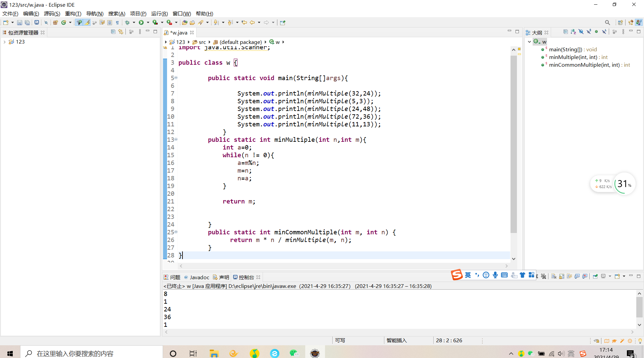Click the Next Annotation down-arrow icon
Screen dimensions: 644x358
pyautogui.click(x=216, y=22)
